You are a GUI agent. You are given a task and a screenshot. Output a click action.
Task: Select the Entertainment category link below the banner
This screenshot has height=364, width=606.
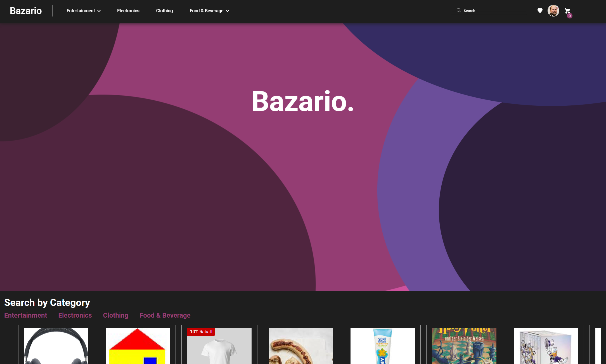click(x=26, y=315)
